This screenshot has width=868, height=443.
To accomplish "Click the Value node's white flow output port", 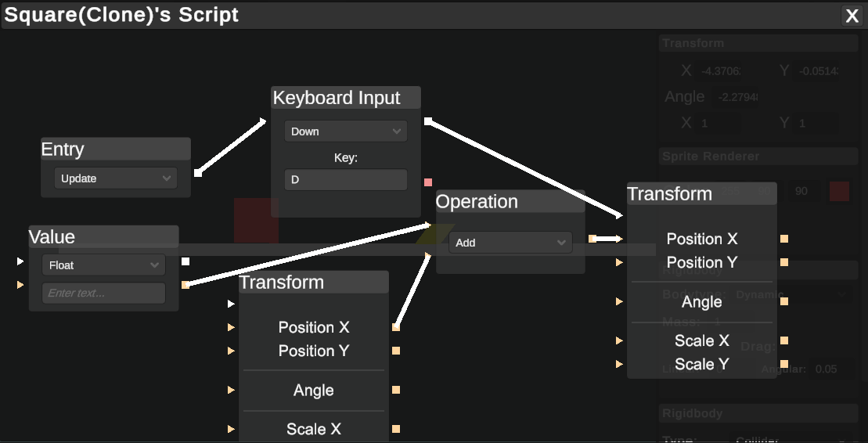I will [x=185, y=261].
